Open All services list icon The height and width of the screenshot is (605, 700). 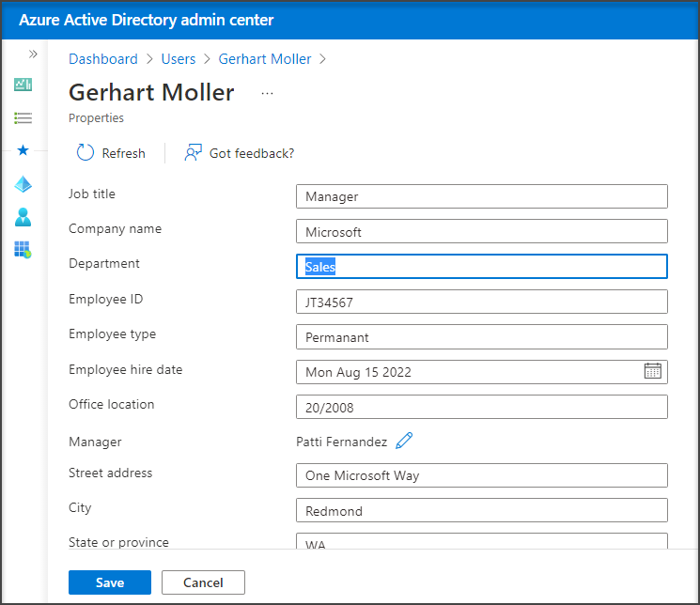[23, 118]
